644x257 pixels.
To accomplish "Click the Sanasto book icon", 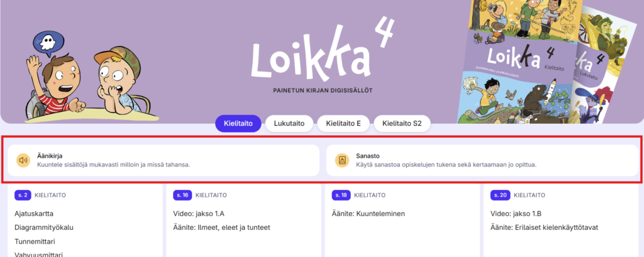I will click(342, 160).
